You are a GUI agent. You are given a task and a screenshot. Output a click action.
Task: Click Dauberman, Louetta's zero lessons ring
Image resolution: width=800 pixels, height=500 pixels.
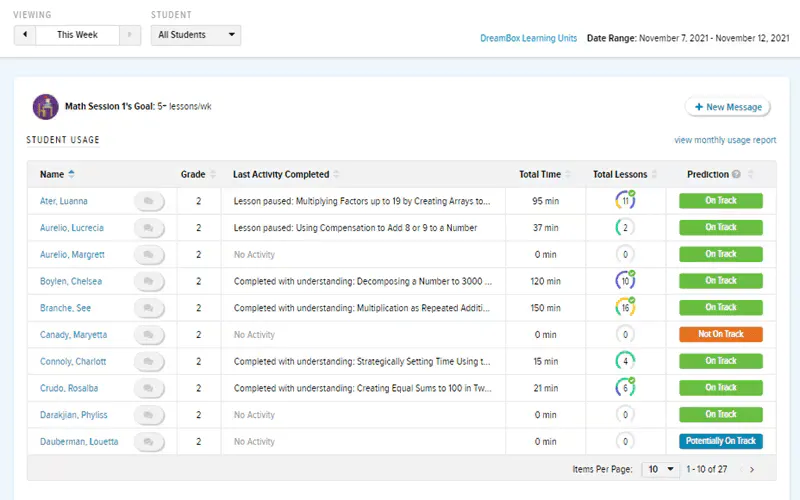tap(626, 441)
